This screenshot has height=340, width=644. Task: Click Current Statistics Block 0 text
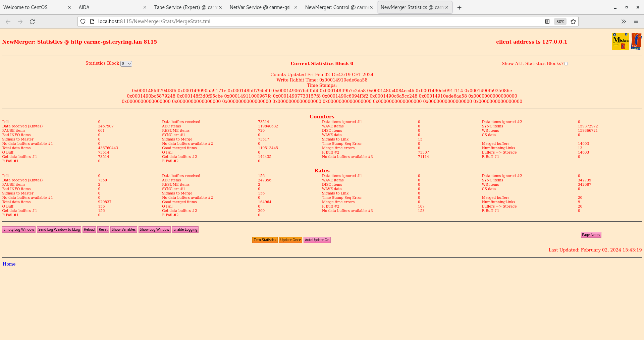[322, 64]
